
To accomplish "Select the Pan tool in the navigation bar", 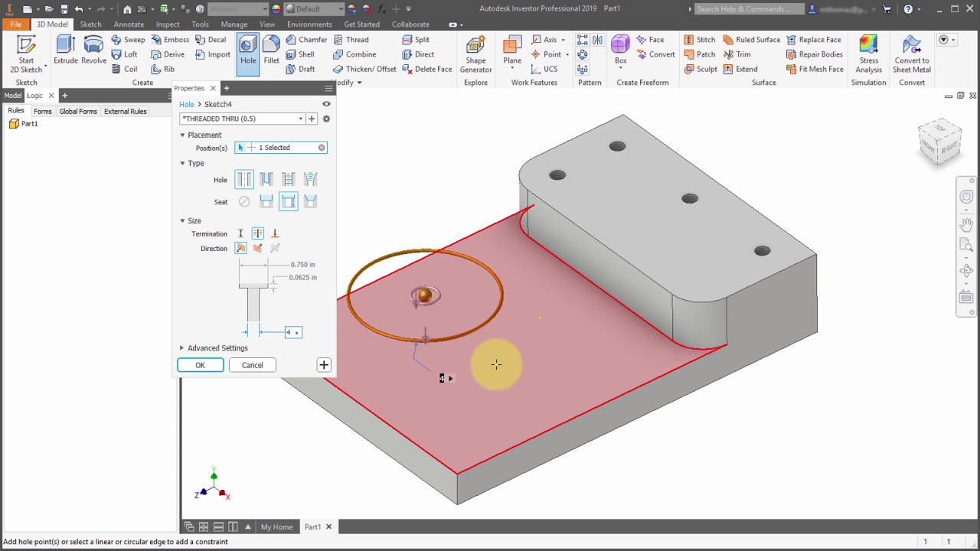I will [965, 224].
